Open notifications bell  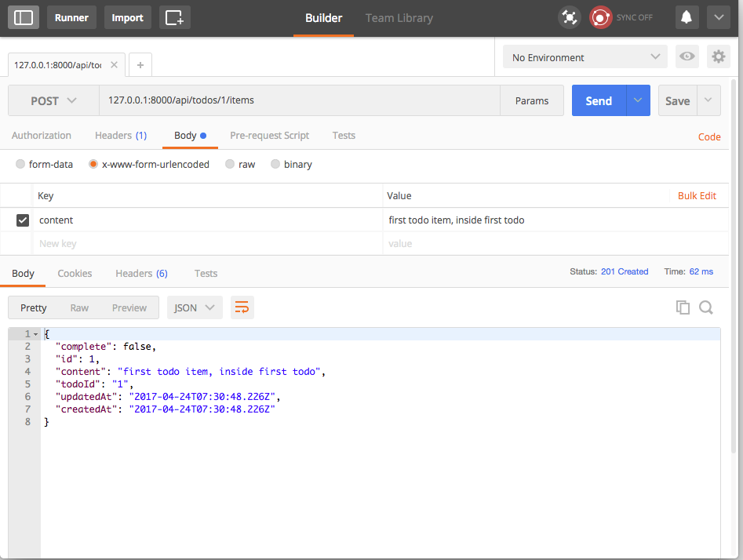[x=687, y=17]
